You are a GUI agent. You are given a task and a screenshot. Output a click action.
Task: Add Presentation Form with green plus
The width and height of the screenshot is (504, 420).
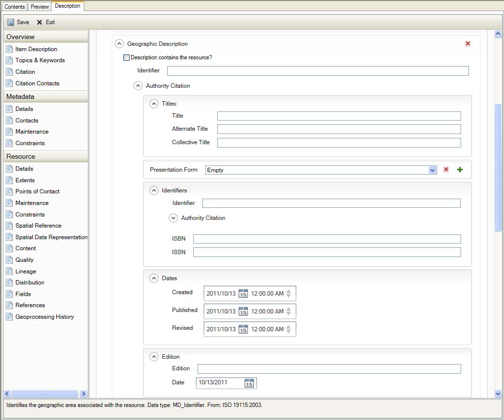coord(459,170)
